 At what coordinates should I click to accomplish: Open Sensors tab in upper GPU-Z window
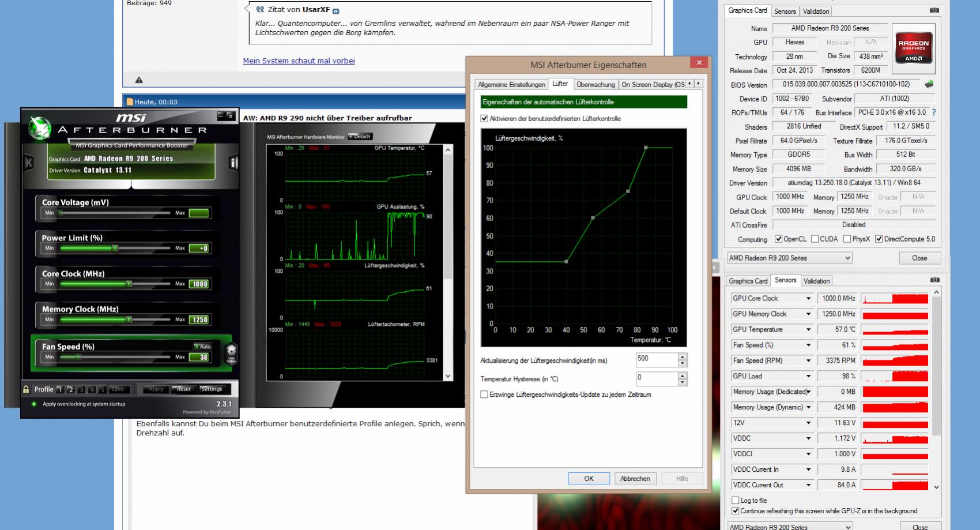[x=785, y=12]
